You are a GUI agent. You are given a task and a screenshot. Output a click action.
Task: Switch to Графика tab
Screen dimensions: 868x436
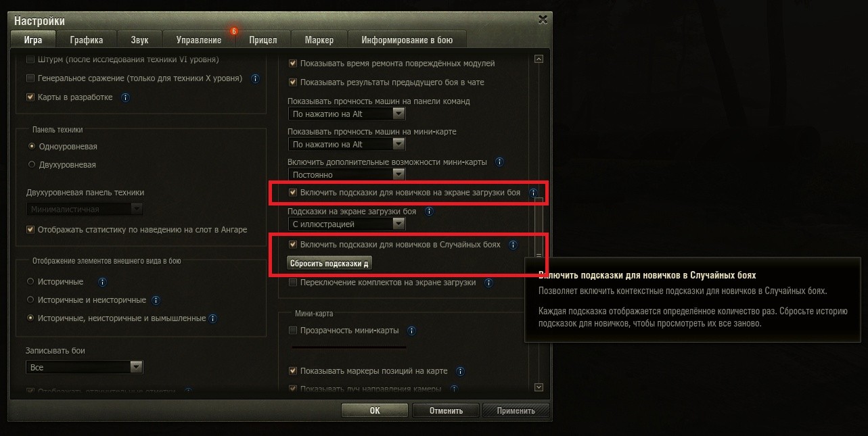[x=87, y=40]
